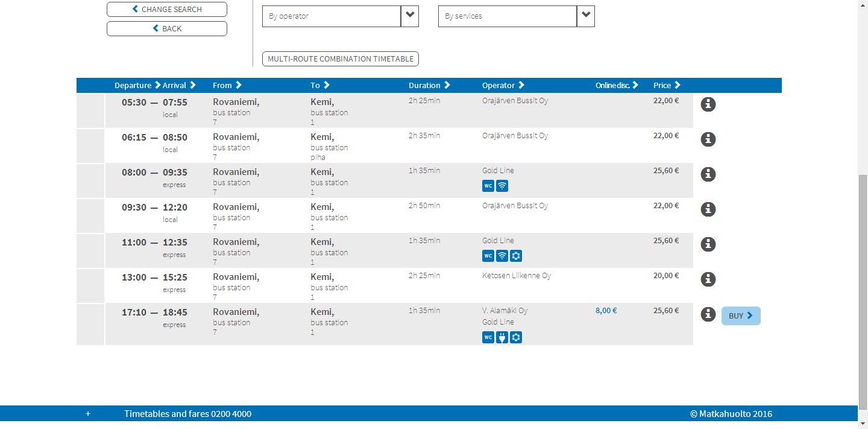Click power plug icon on 17:10 trip

pyautogui.click(x=502, y=337)
